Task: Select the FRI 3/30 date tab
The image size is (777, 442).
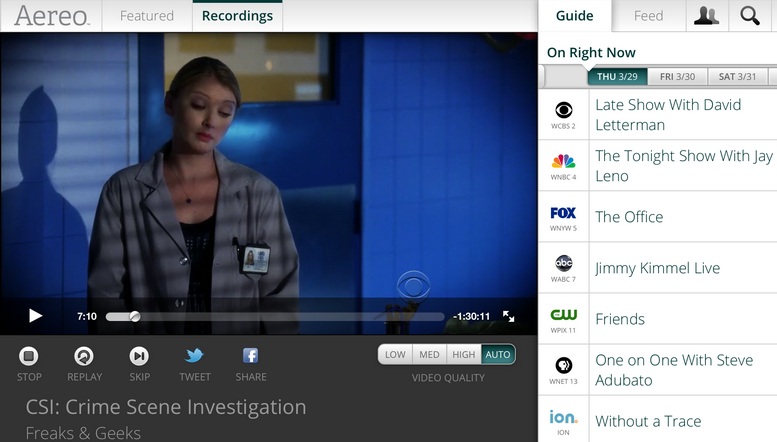Action: (677, 77)
